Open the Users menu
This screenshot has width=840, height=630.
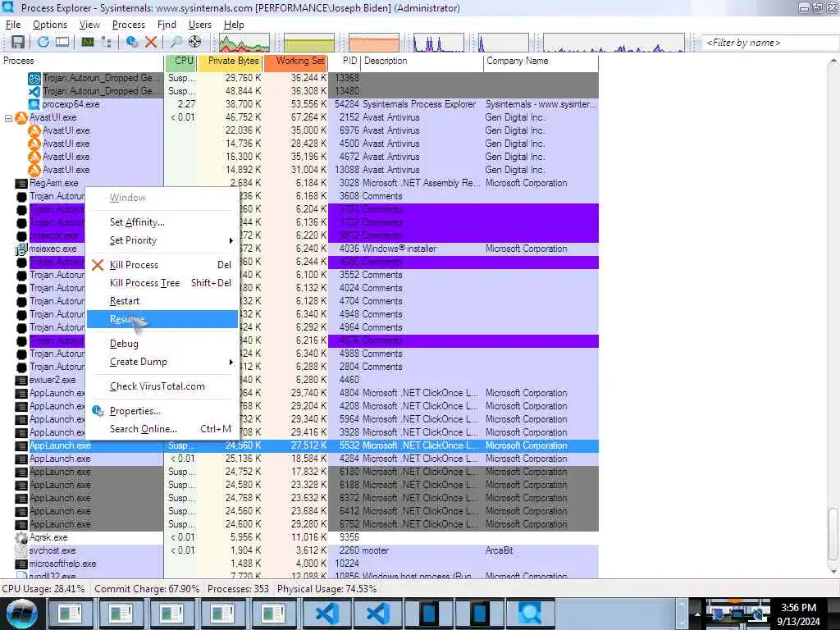200,25
